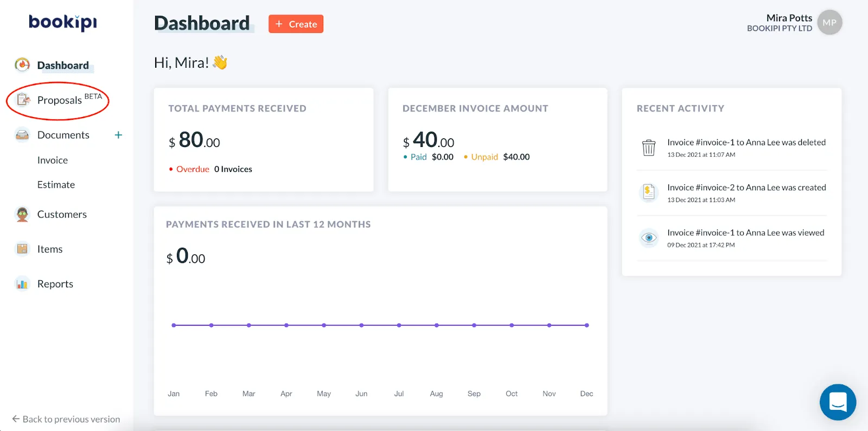Click the Items box icon
Viewport: 868px width, 431px height.
coord(22,249)
